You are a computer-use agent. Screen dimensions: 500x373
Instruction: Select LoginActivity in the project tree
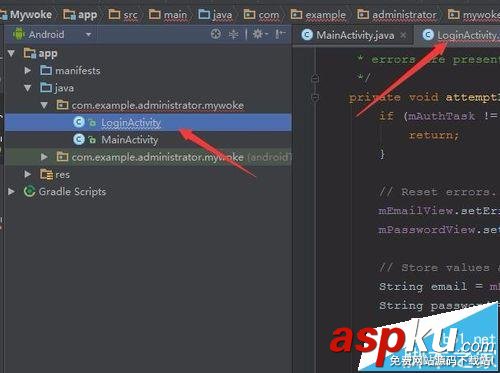click(x=148, y=122)
